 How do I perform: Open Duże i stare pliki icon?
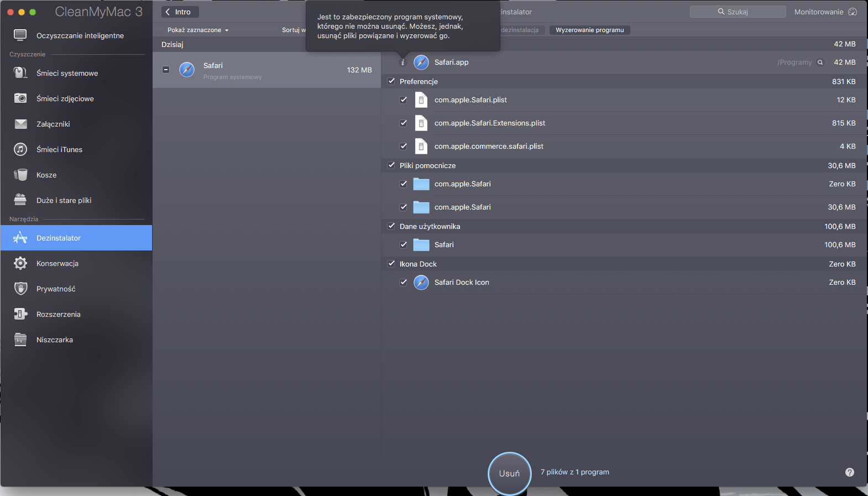click(x=20, y=200)
